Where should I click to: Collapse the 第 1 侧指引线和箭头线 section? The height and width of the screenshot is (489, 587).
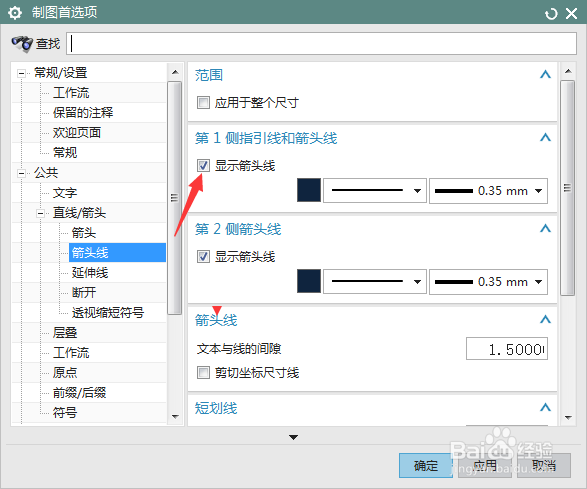click(x=545, y=137)
